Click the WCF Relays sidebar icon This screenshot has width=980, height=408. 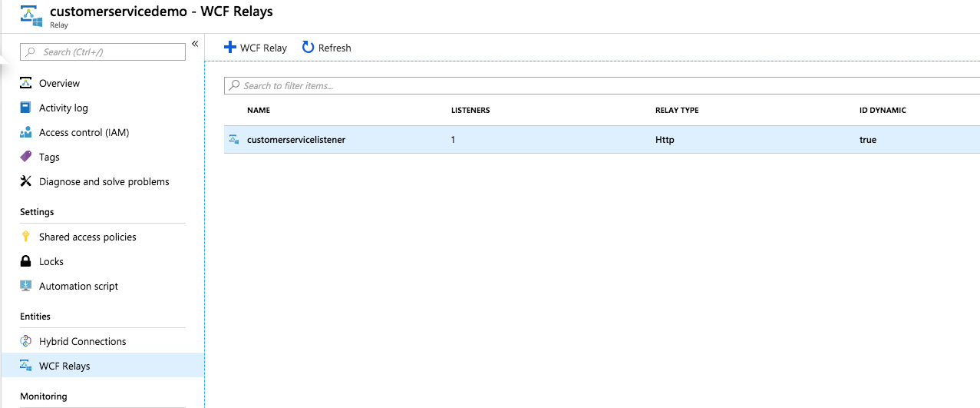coord(25,366)
